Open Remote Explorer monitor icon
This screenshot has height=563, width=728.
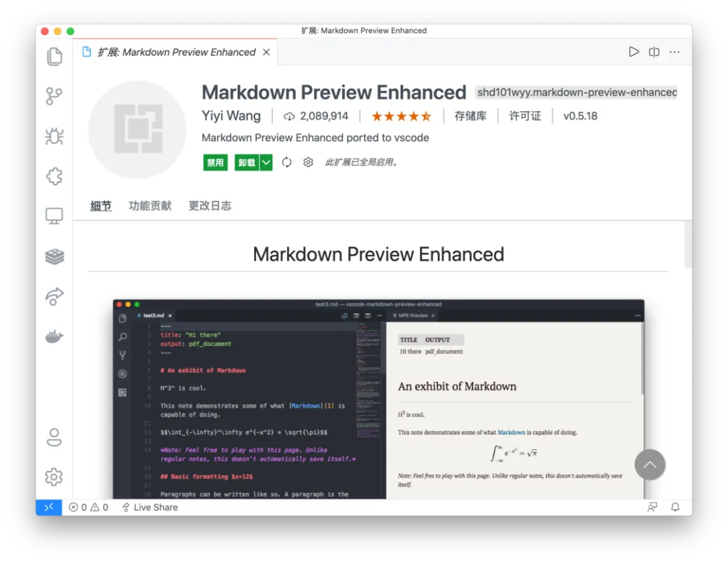55,216
